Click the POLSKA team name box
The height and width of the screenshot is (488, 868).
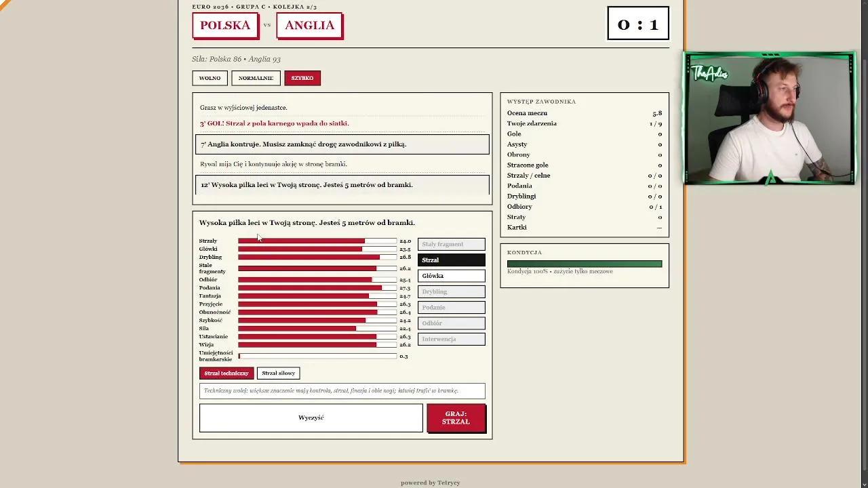pyautogui.click(x=225, y=25)
